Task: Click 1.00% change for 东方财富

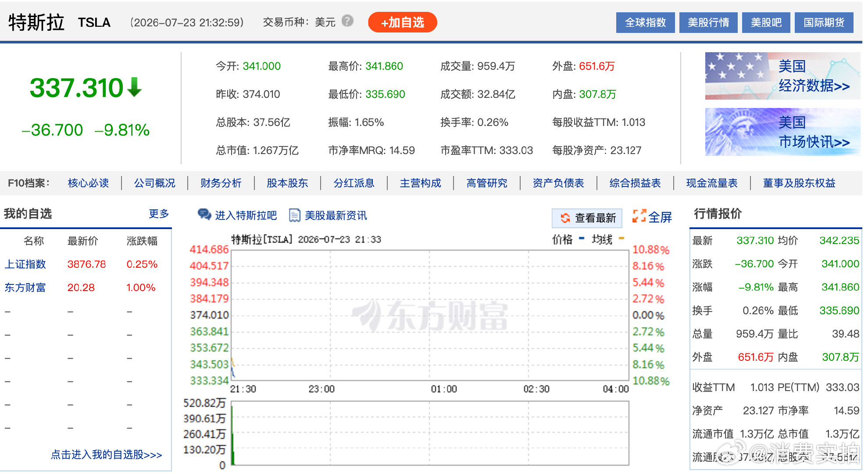Action: [141, 287]
